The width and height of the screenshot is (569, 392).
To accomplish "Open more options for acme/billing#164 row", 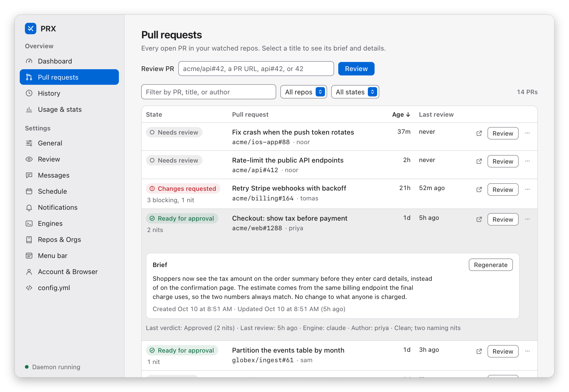I will coord(527,189).
